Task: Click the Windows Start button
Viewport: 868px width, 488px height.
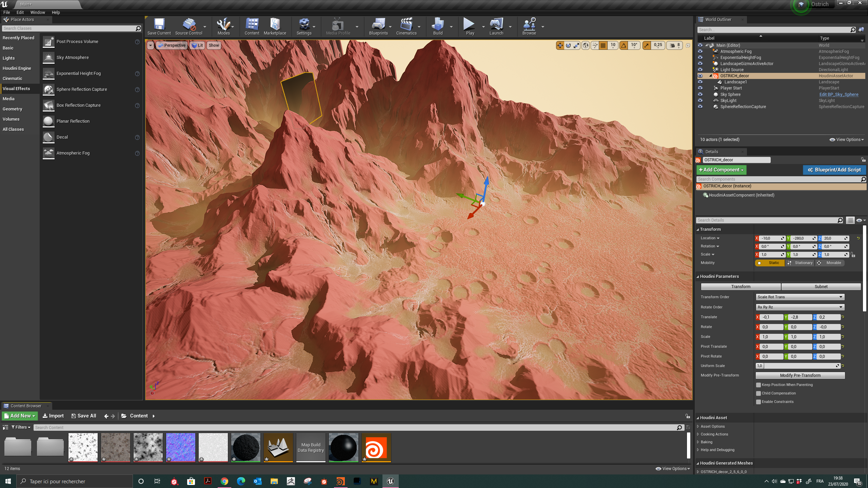Action: [x=8, y=481]
